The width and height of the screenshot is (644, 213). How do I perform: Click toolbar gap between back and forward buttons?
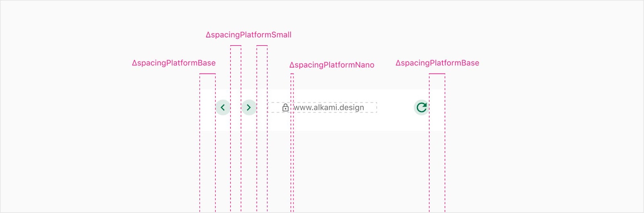[236, 107]
